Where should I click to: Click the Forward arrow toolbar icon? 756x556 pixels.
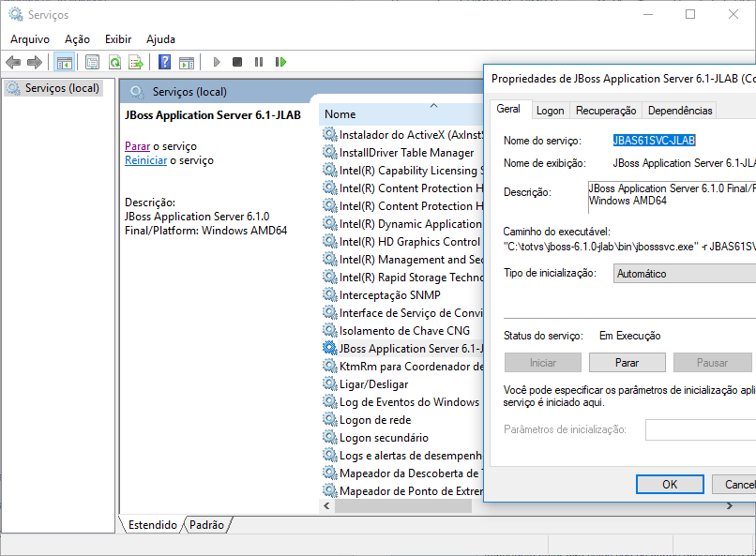(x=35, y=62)
